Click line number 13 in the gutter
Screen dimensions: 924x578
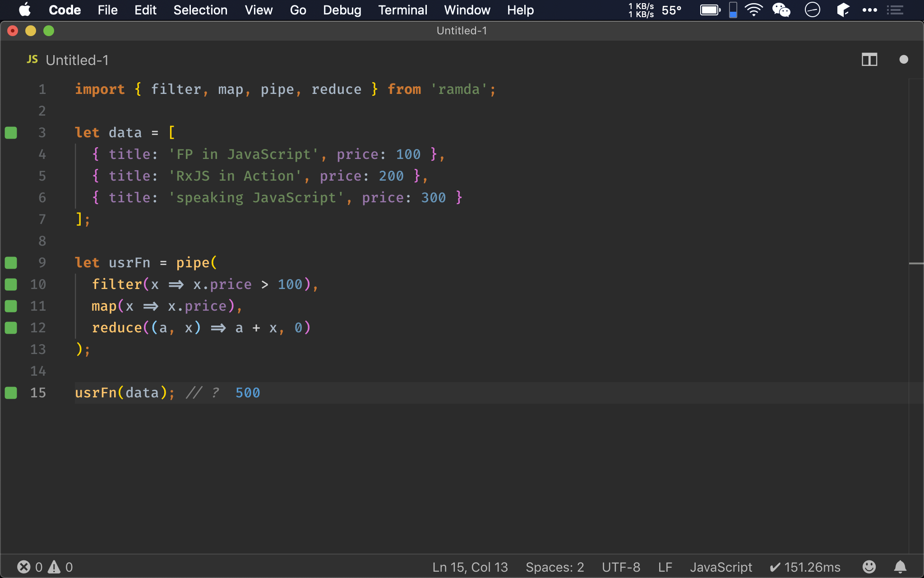pyautogui.click(x=38, y=350)
